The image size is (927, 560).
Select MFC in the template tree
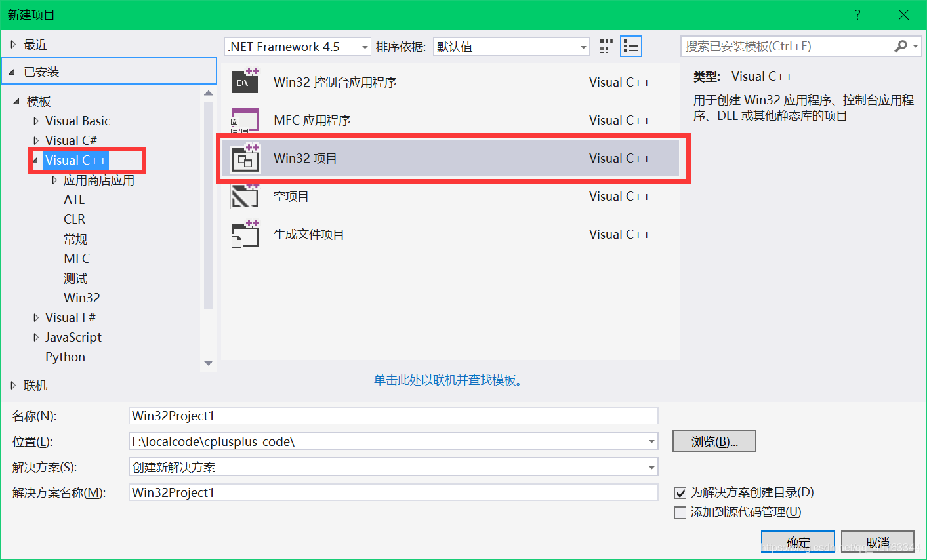(x=77, y=258)
